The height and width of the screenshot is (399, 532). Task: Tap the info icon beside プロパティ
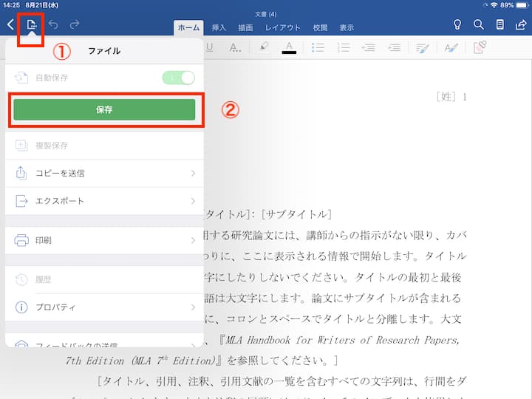tap(21, 307)
